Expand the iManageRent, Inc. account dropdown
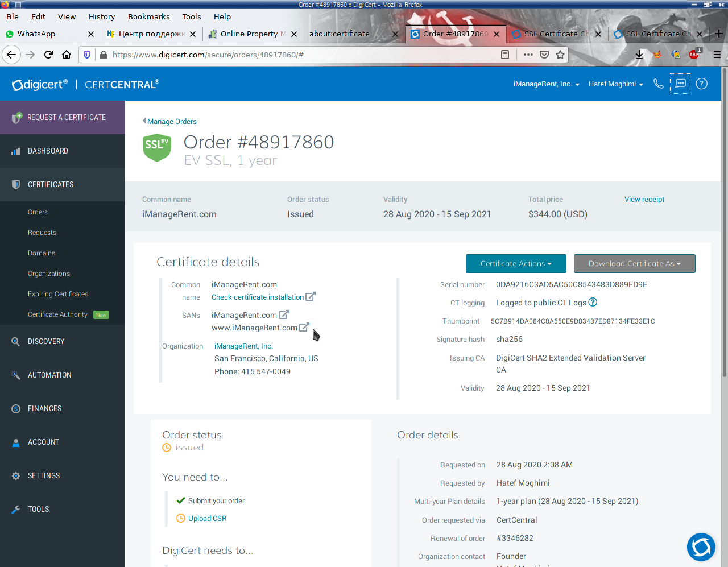The height and width of the screenshot is (567, 728). pyautogui.click(x=546, y=84)
